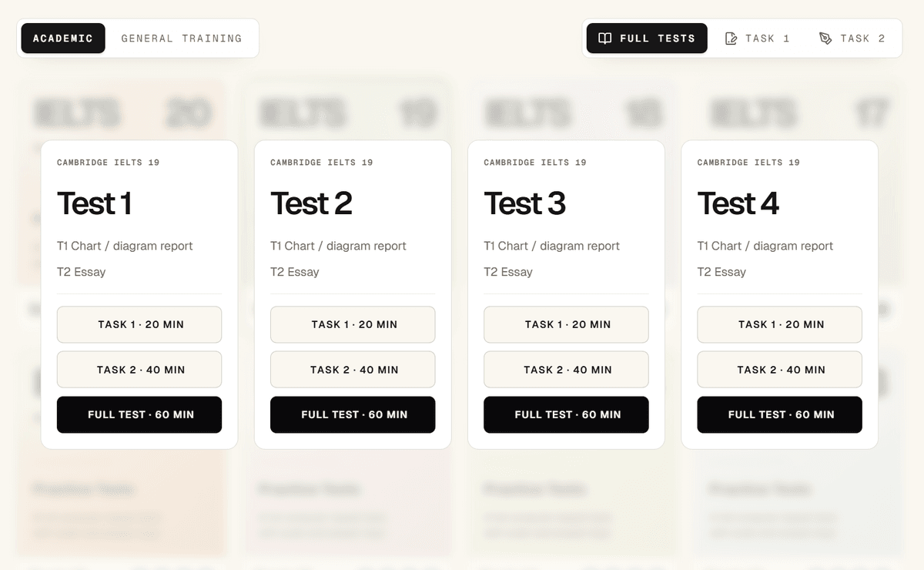The image size is (924, 570).
Task: Start Task 2 · 40 min for Test 3
Action: pyautogui.click(x=566, y=370)
